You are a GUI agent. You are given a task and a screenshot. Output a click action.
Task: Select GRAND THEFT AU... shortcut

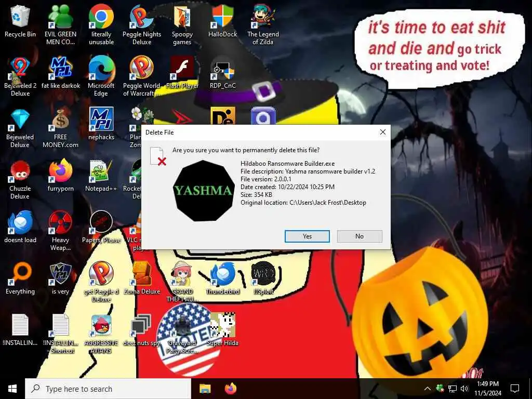click(182, 282)
